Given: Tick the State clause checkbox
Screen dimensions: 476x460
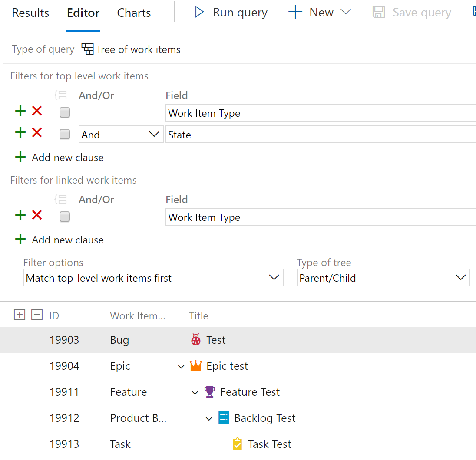Looking at the screenshot, I should tap(65, 134).
